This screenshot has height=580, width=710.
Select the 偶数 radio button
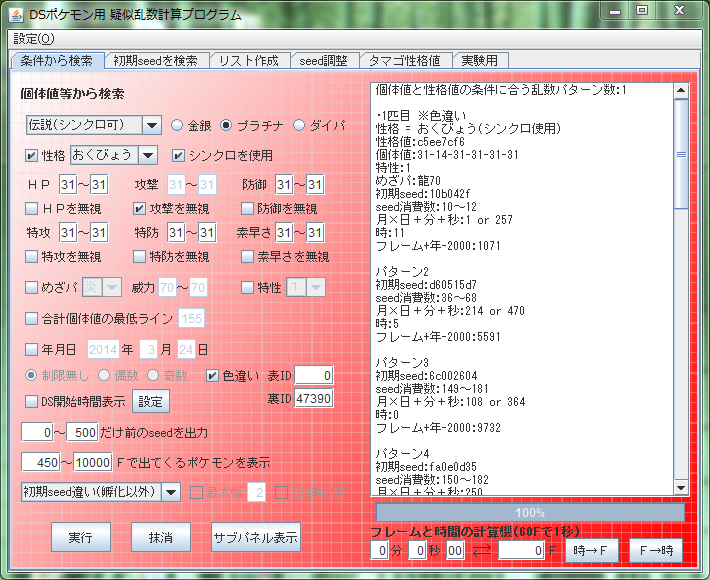point(104,375)
